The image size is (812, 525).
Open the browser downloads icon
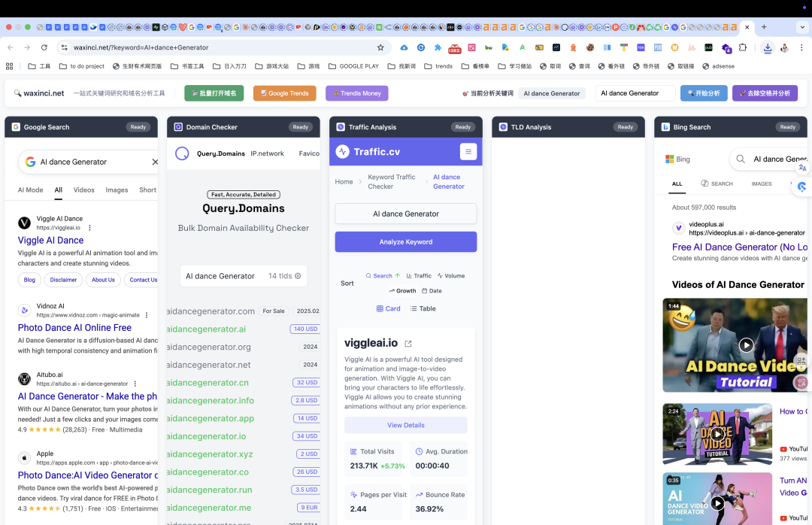tap(768, 47)
